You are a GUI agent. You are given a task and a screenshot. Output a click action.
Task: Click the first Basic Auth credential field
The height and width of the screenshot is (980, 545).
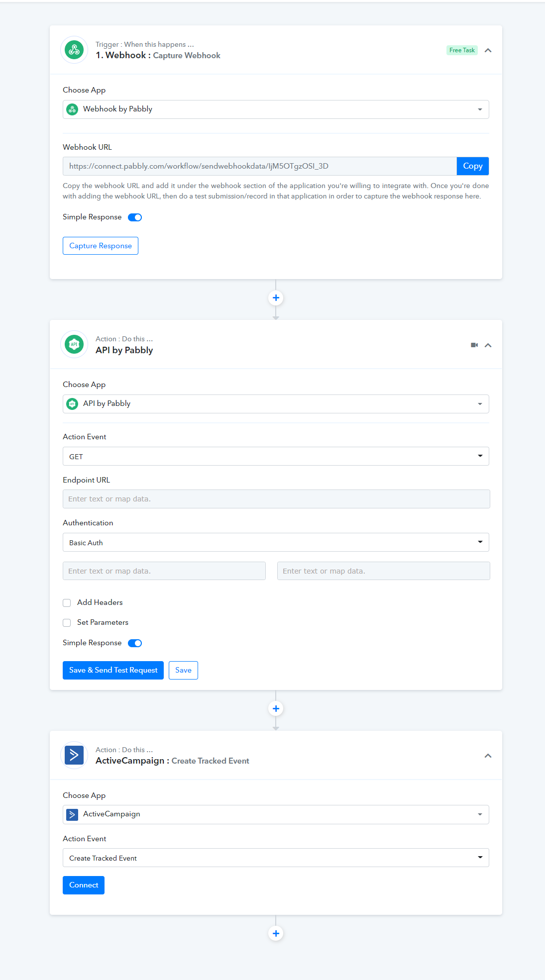(164, 571)
